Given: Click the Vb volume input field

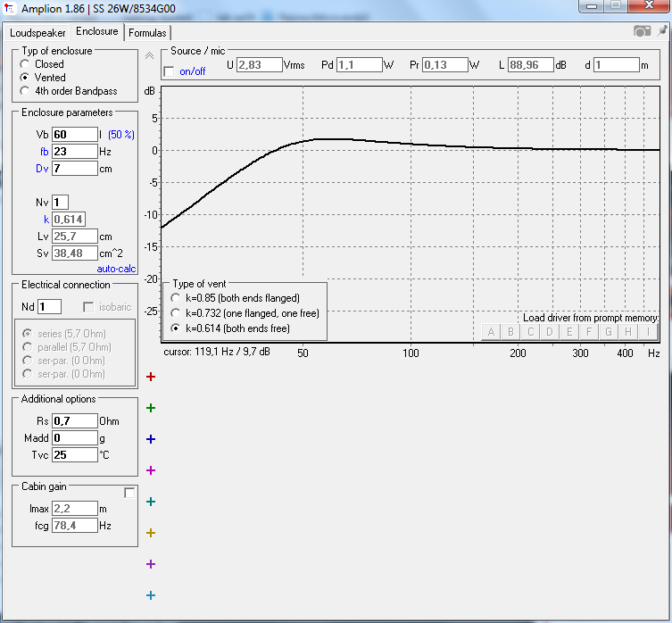Looking at the screenshot, I should pyautogui.click(x=75, y=135).
